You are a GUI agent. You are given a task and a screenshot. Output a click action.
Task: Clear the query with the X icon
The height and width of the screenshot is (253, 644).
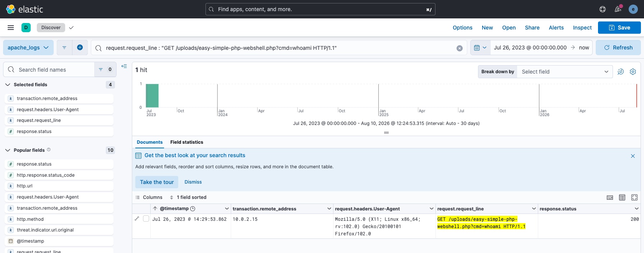click(460, 48)
